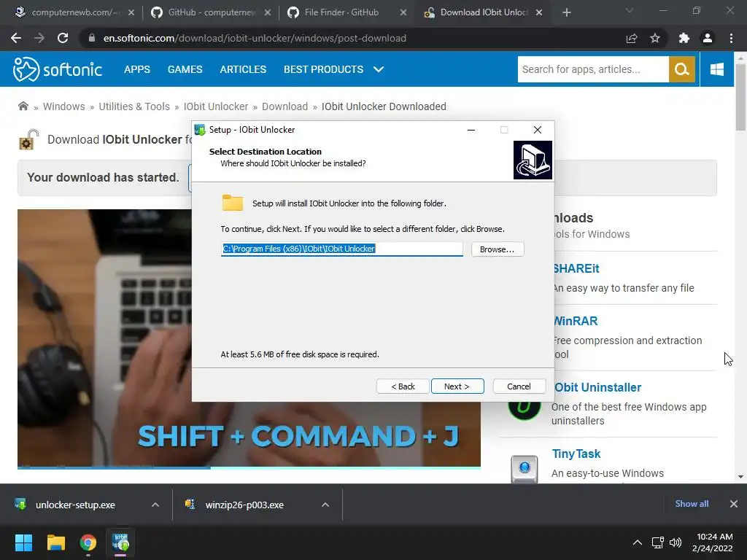Switch to the computernewb.com tab
Screen dimensions: 747x560
(x=74, y=12)
